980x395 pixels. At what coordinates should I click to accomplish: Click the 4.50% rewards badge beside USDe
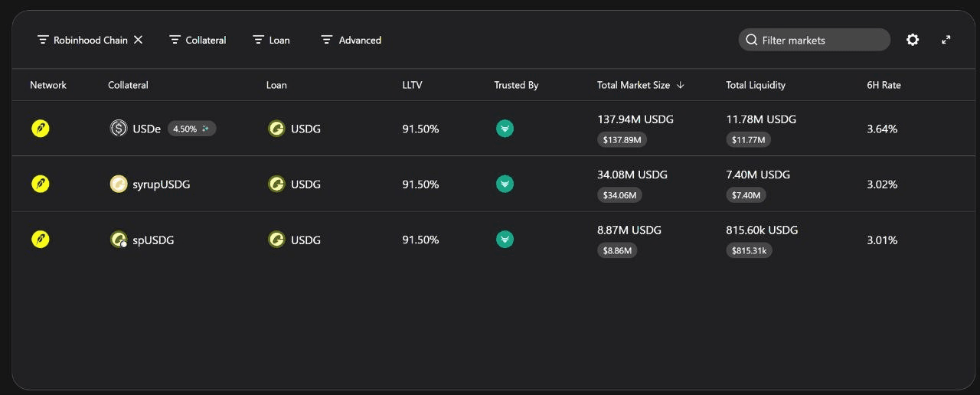tap(192, 129)
